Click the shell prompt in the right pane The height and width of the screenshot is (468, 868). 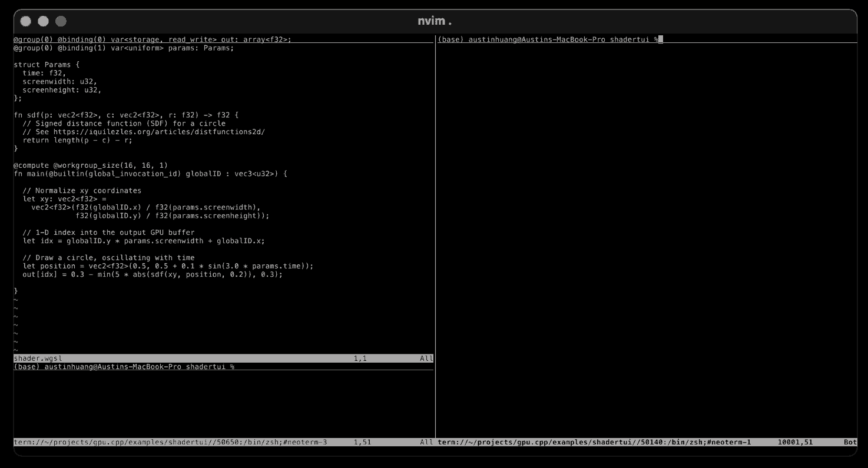point(548,39)
